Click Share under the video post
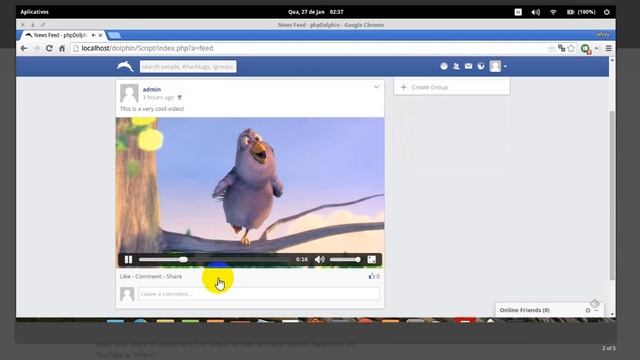Viewport: 640px width, 360px height. pyautogui.click(x=174, y=276)
